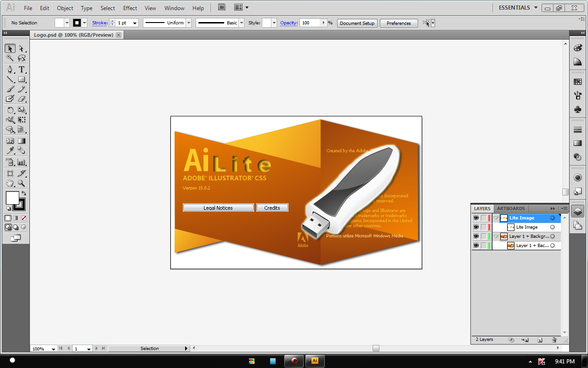Expand the Layer 1 + Background group
The width and height of the screenshot is (588, 368).
[496, 236]
